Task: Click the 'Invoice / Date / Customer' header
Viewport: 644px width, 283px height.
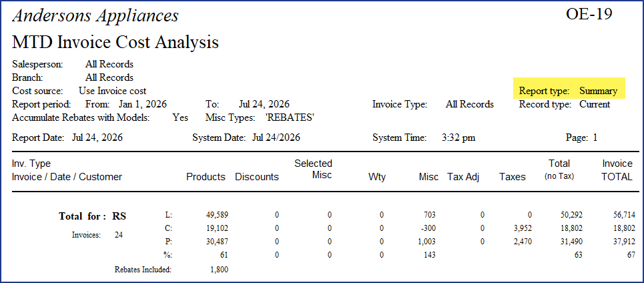Action: (67, 177)
